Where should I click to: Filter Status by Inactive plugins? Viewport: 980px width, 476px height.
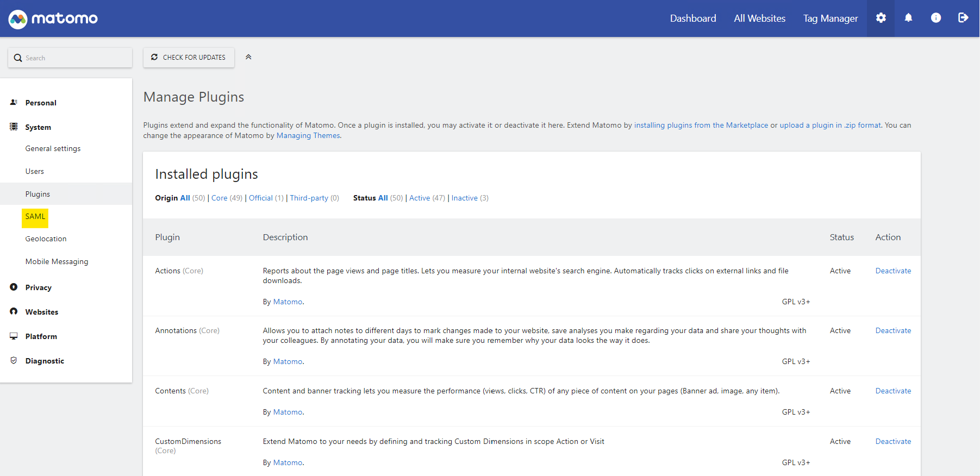465,198
